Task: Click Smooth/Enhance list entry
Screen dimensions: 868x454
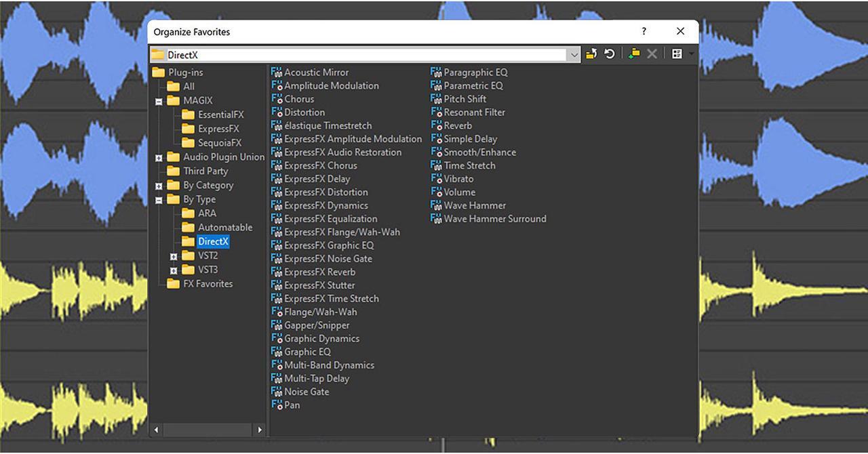Action: [x=473, y=152]
